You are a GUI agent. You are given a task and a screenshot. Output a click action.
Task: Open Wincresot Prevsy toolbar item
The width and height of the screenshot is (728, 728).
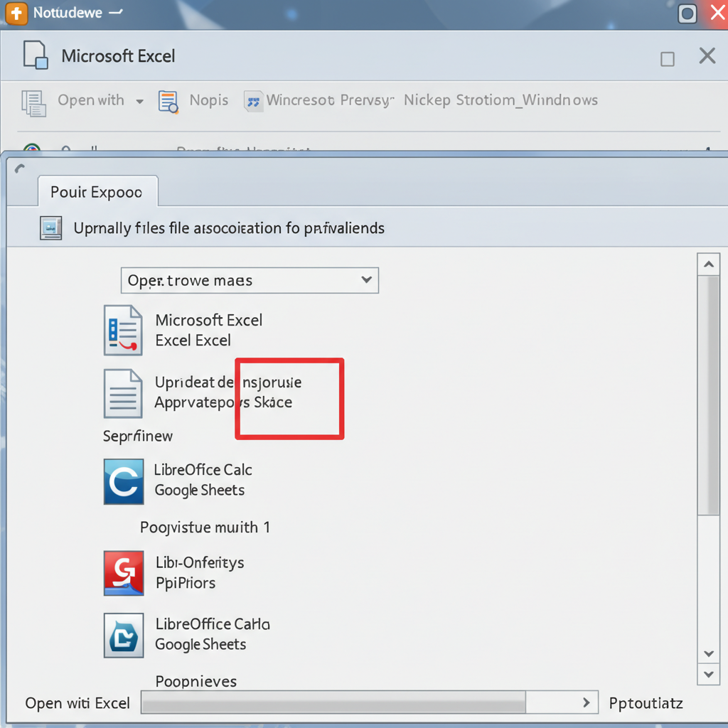(x=330, y=100)
